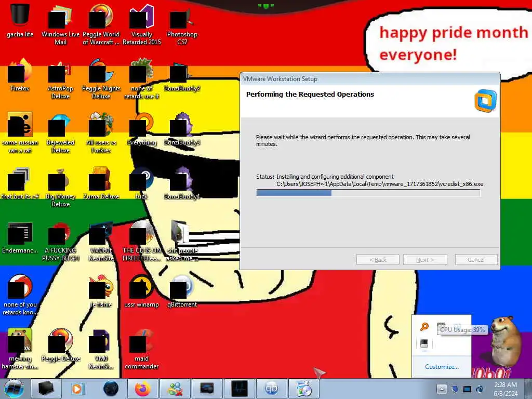Open Firefox from the taskbar

pyautogui.click(x=143, y=389)
